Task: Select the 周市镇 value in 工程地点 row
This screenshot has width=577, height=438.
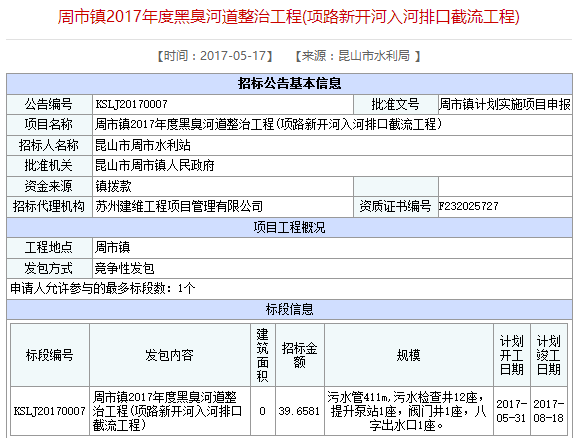Action: pos(113,247)
